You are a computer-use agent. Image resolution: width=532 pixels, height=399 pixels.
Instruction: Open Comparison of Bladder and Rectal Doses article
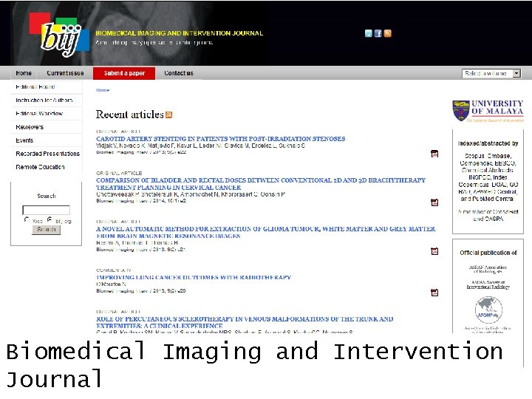click(x=261, y=183)
